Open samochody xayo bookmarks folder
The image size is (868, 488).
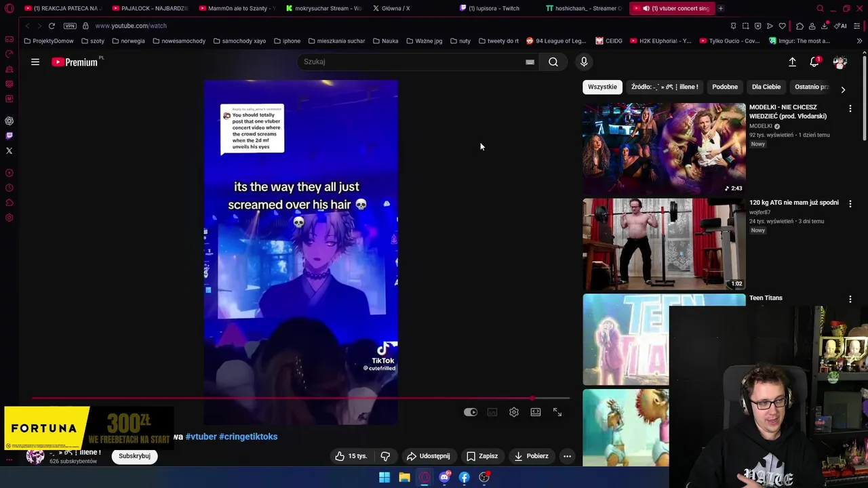pyautogui.click(x=239, y=41)
